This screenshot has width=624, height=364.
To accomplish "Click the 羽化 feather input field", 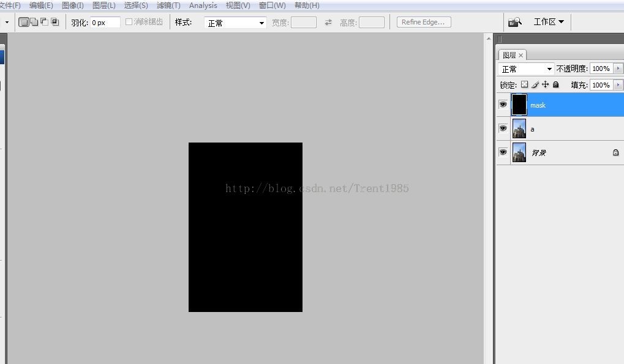I will click(x=105, y=23).
